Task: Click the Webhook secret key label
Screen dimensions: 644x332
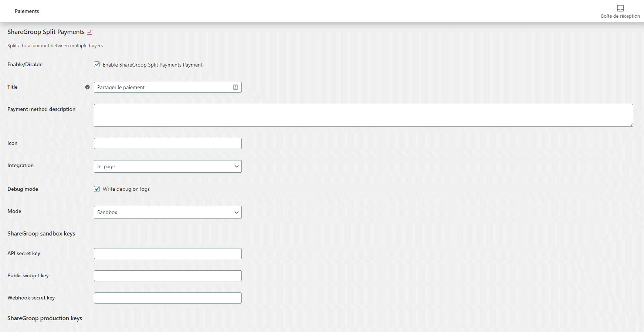Action: click(x=31, y=298)
